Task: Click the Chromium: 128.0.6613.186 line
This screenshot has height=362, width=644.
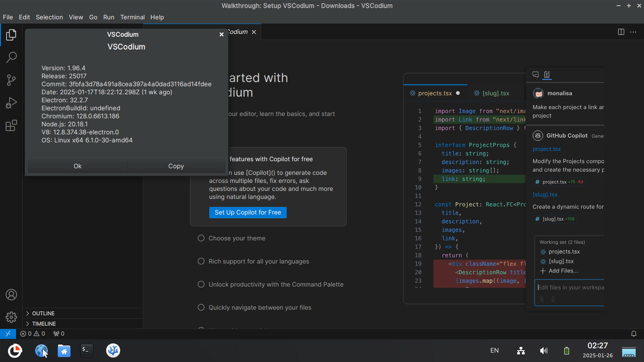Action: point(81,116)
